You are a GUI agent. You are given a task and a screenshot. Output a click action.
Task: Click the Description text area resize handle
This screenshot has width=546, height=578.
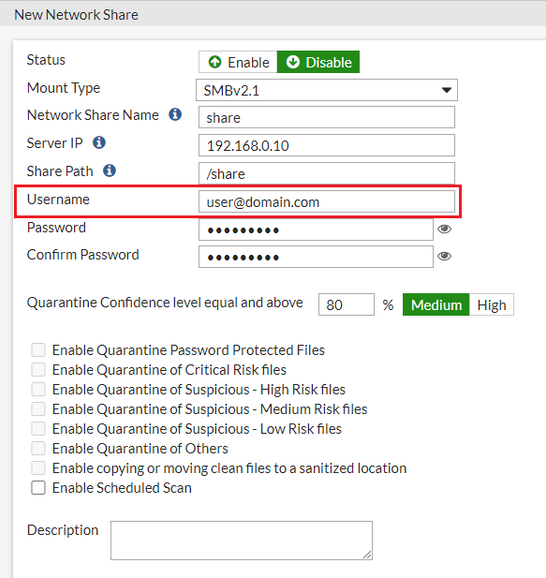coord(367,555)
